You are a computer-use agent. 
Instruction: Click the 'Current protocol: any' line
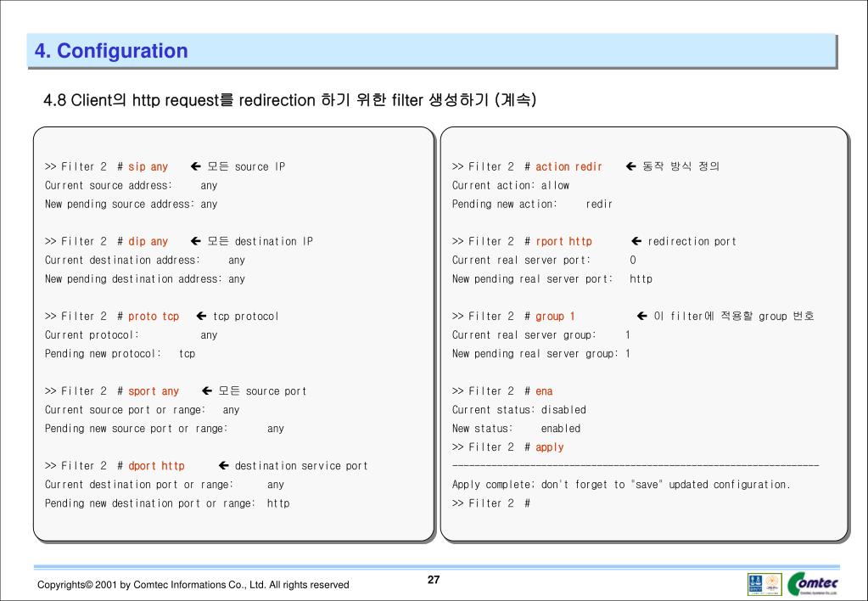[132, 335]
